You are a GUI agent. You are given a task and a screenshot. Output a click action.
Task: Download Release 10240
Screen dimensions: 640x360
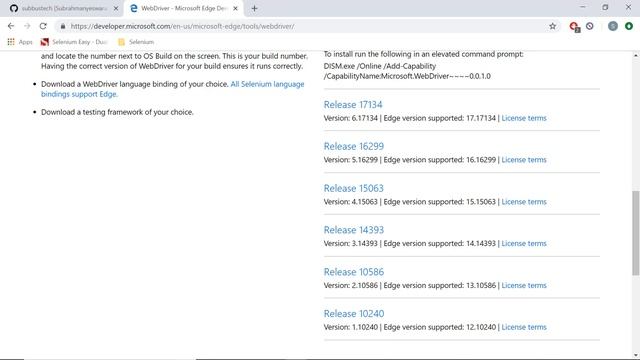354,313
